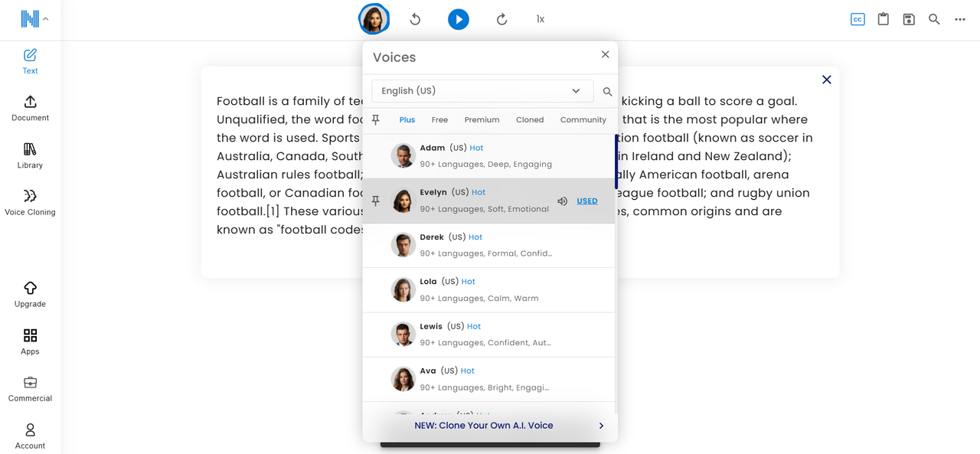
Task: Open the more options menu (three dots)
Action: (x=960, y=19)
